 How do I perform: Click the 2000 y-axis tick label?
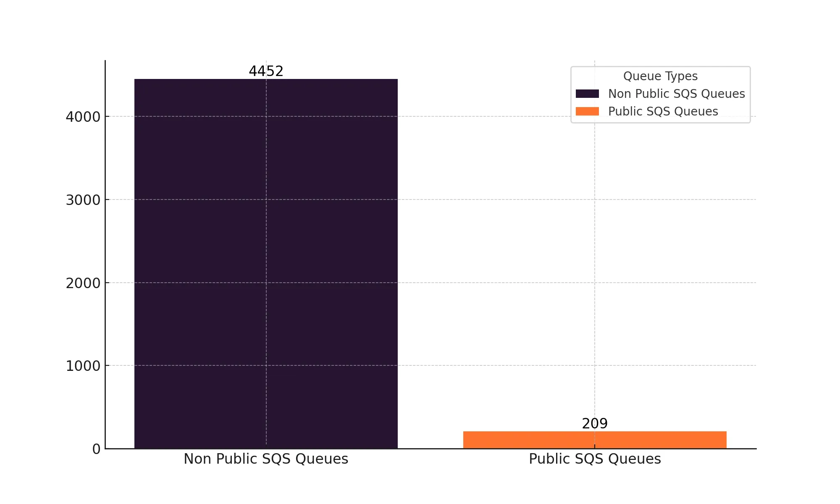click(83, 283)
